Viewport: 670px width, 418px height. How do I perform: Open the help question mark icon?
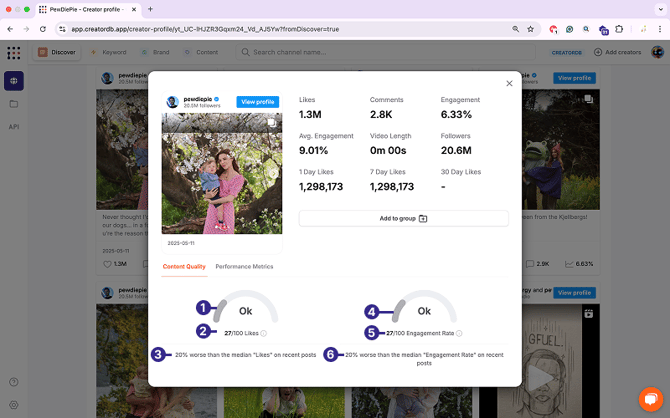(x=14, y=382)
